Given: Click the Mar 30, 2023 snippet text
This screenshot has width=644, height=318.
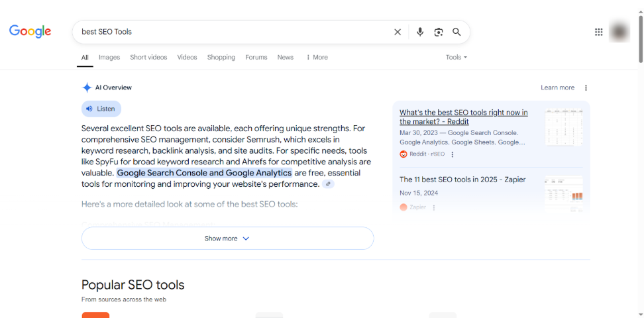Looking at the screenshot, I should pos(462,138).
